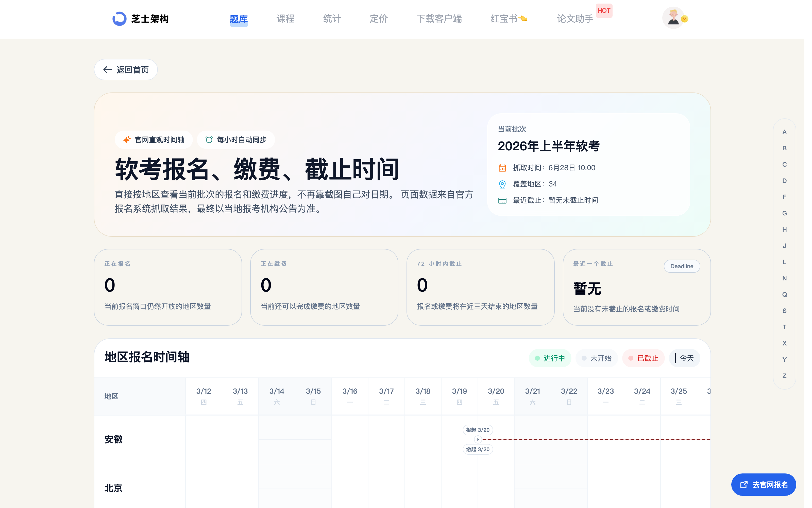Click the 官网直观时间轴 tag
This screenshot has width=812, height=508.
point(154,140)
